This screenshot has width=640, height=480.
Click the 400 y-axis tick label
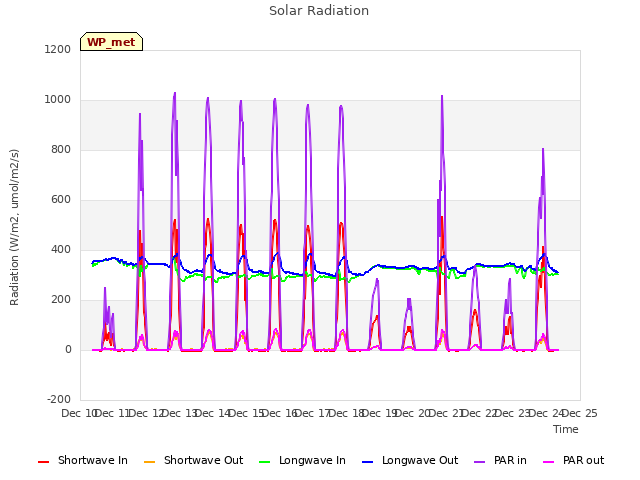[61, 249]
